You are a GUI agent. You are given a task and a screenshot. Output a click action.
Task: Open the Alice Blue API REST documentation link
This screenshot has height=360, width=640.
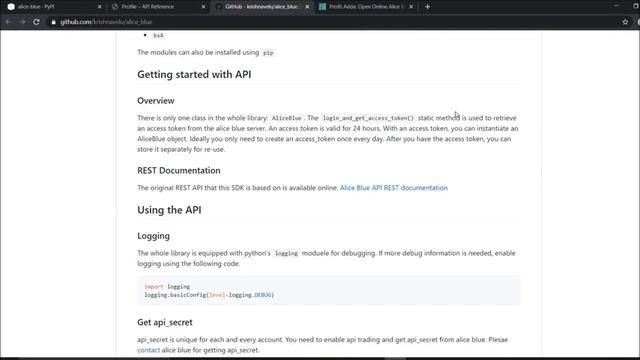(393, 188)
